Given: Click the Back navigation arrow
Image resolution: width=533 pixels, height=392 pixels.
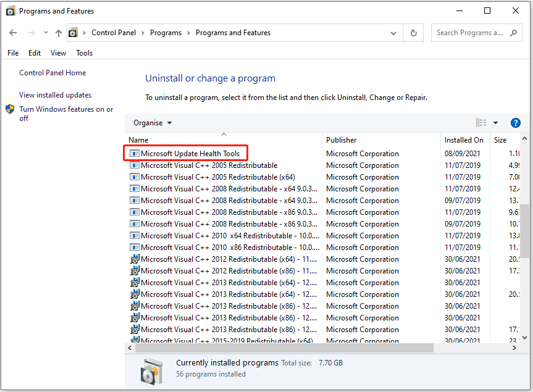Looking at the screenshot, I should tap(14, 33).
